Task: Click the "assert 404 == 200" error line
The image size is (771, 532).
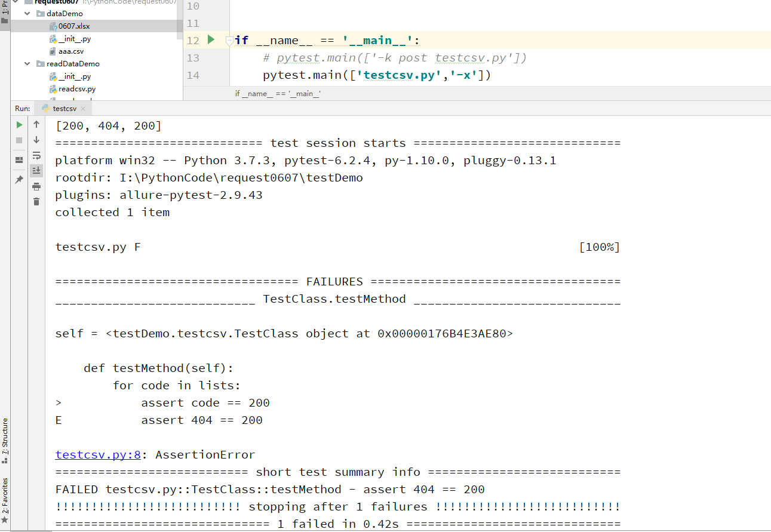Action: pos(202,420)
